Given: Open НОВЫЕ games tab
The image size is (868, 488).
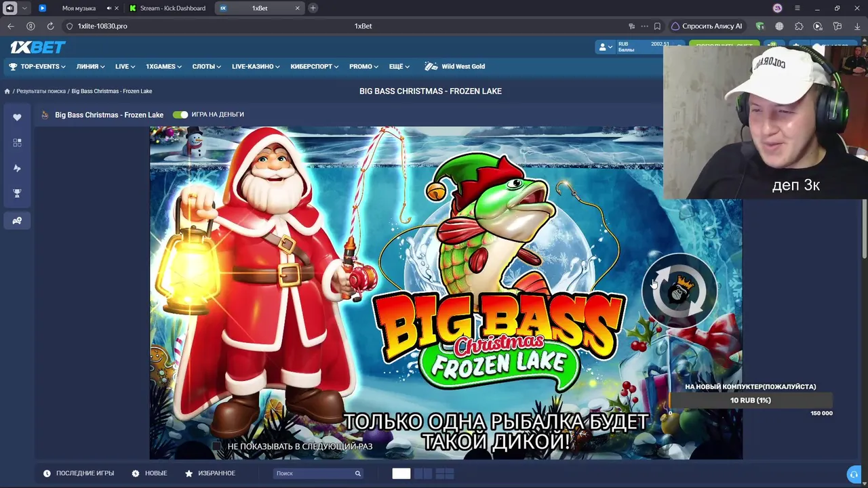Looking at the screenshot, I should point(149,473).
